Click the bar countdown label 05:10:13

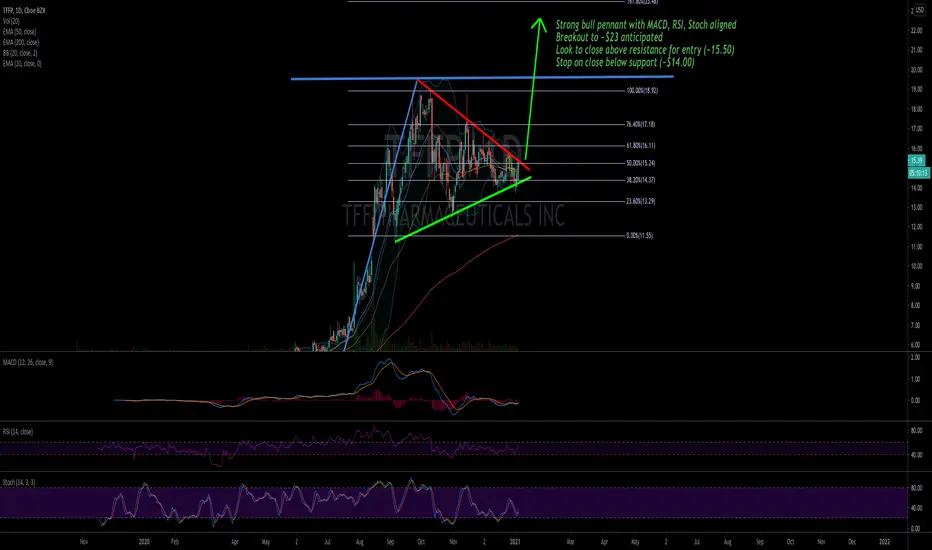[919, 173]
